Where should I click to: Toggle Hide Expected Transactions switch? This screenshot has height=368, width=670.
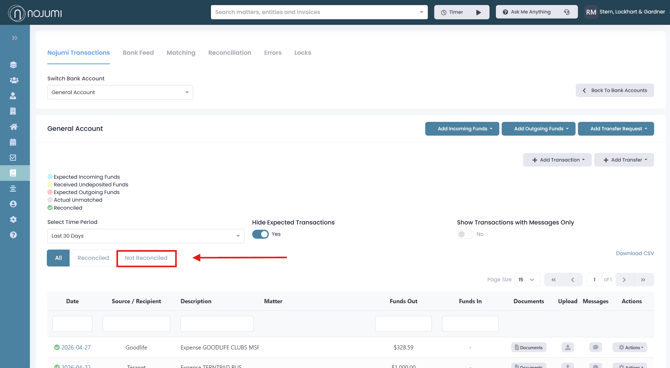pos(260,234)
